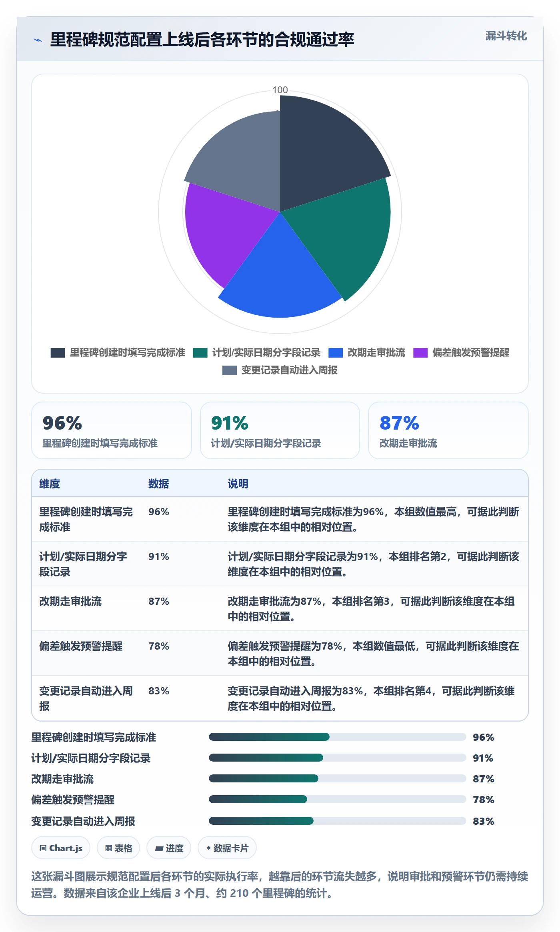Screen dimensions: 560x932
Task: Click progress bar for 改期走审批流
Action: 338,778
